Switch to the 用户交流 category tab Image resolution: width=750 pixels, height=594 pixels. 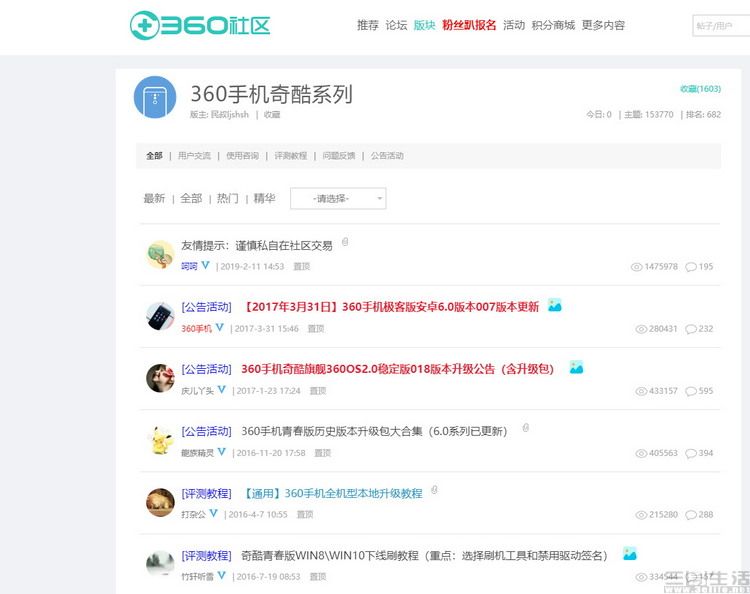(194, 156)
